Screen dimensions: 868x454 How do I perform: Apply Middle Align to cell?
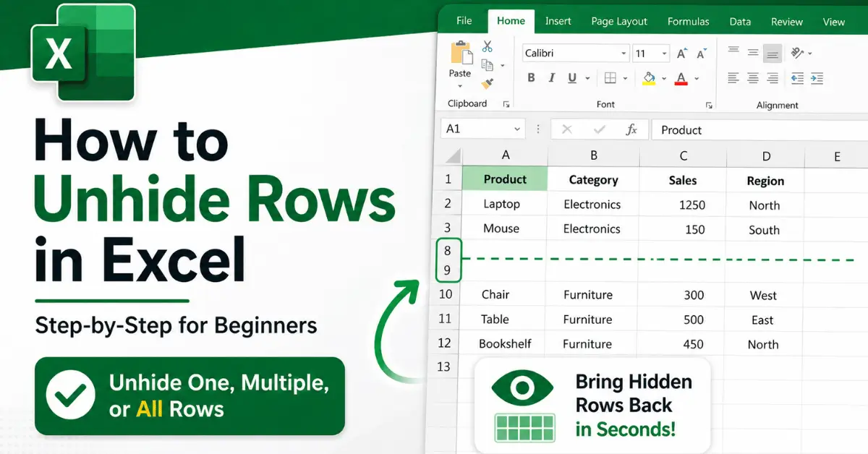753,52
